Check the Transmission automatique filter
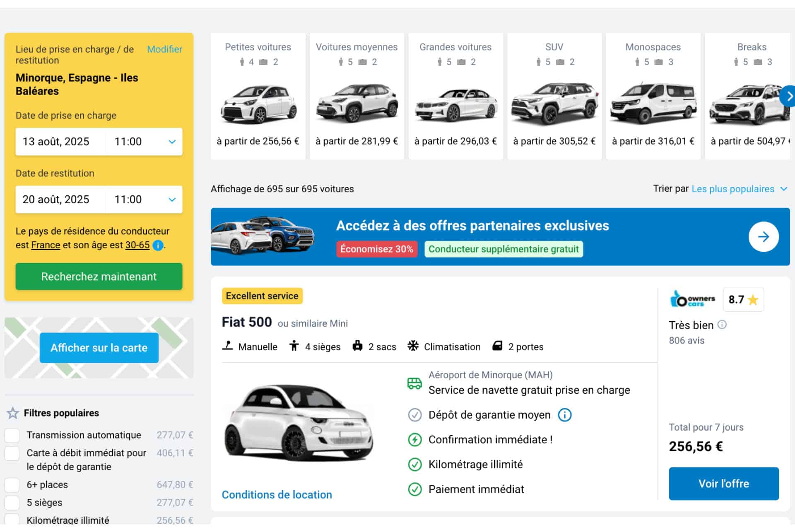Viewport: 795px width, 532px height. 12,435
